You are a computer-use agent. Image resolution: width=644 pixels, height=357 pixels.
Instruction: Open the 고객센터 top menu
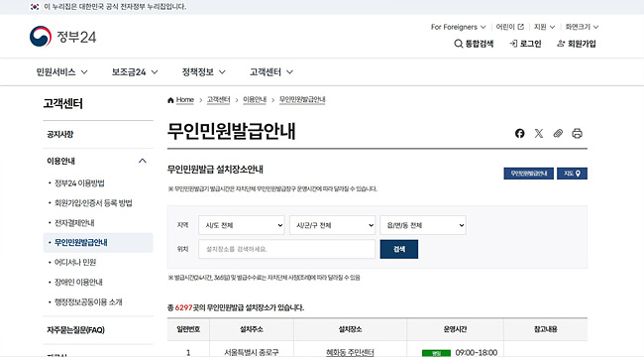point(271,72)
